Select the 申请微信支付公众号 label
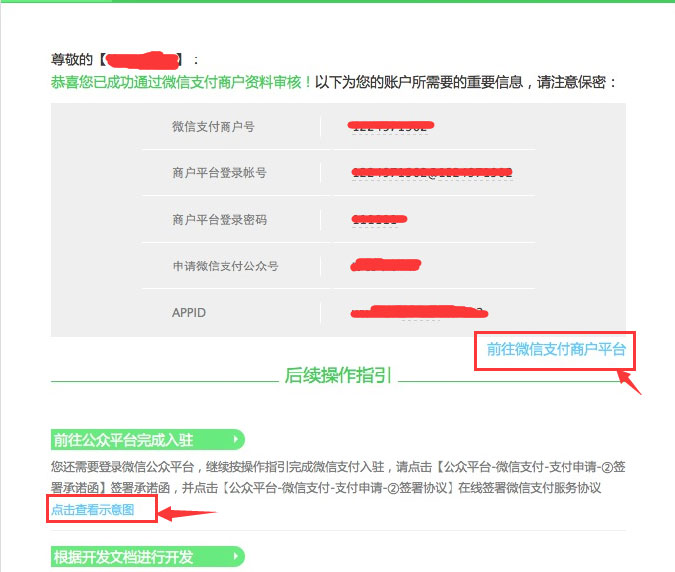The image size is (675, 572). tap(225, 266)
